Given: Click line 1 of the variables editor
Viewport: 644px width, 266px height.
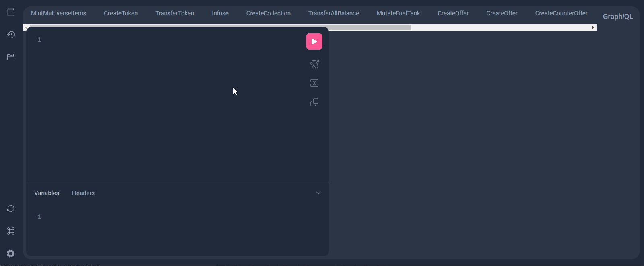Looking at the screenshot, I should tap(177, 217).
